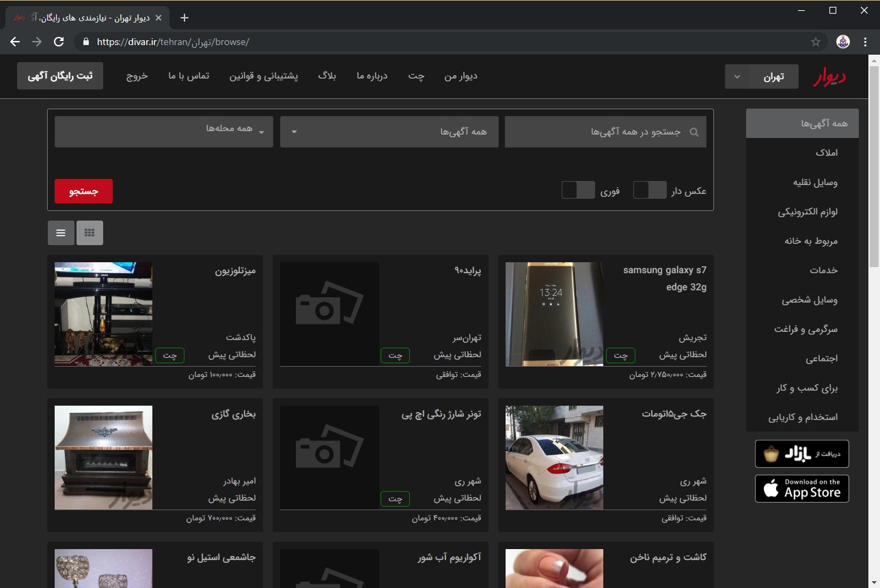
Task: Open دیوار من in the top navigation
Action: click(x=461, y=76)
